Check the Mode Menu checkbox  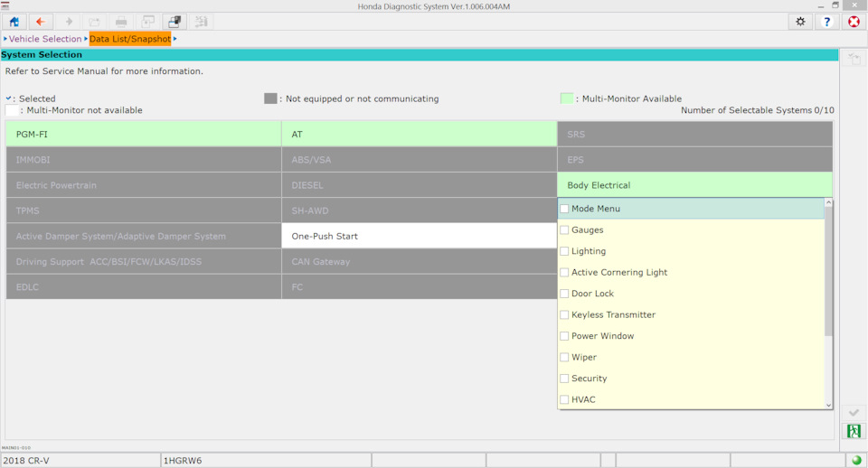[x=564, y=209]
